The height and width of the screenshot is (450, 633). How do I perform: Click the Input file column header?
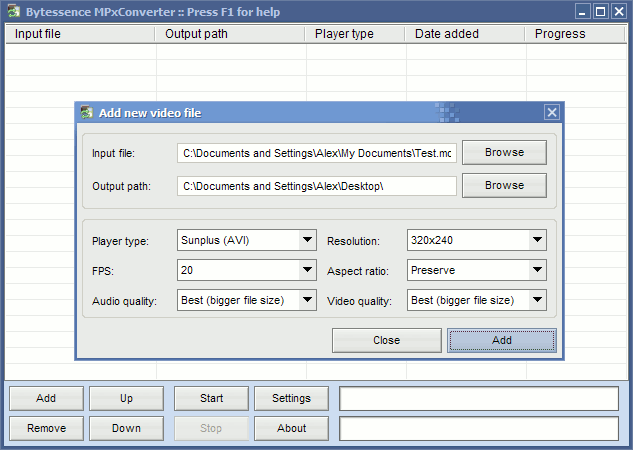tap(80, 34)
